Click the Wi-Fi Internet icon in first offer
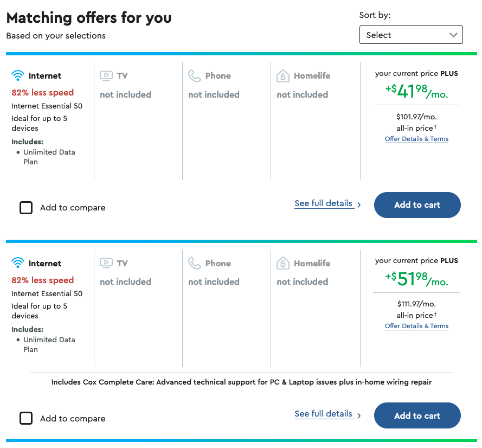 coord(18,76)
